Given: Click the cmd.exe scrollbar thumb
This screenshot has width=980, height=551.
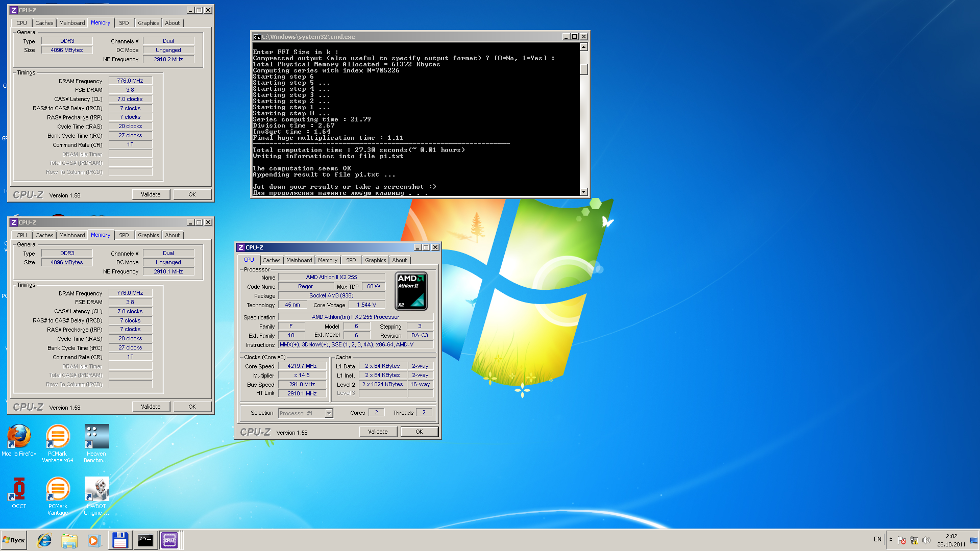Looking at the screenshot, I should click(584, 69).
